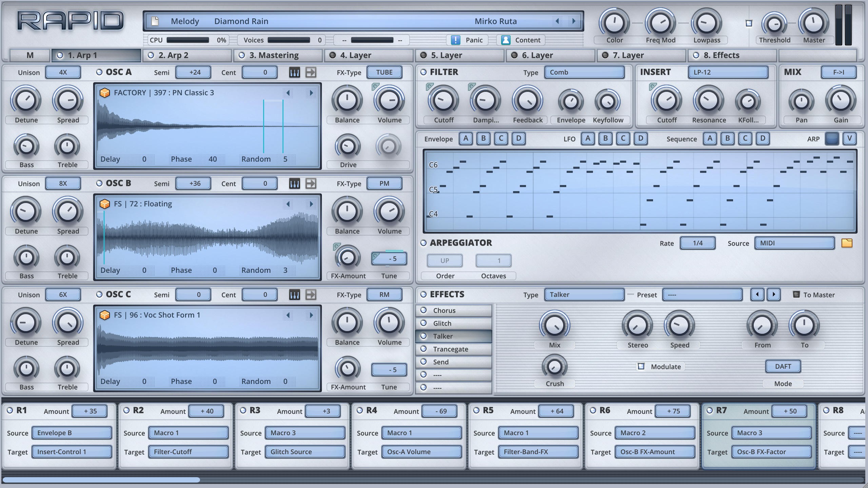
Task: Select Envelope A button
Action: click(466, 138)
